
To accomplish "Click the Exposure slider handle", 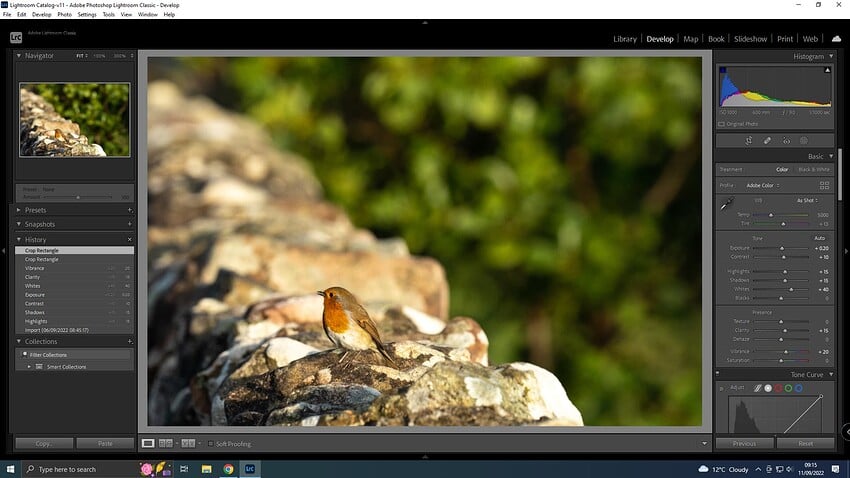I will coord(785,247).
